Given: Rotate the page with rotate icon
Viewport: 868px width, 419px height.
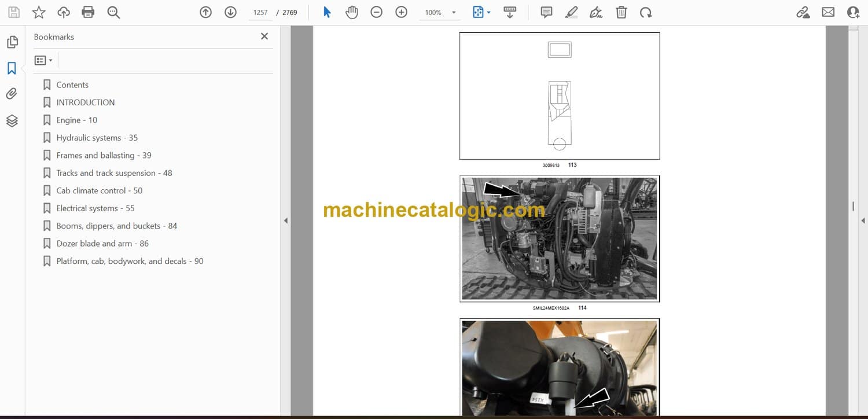Looking at the screenshot, I should coord(646,12).
